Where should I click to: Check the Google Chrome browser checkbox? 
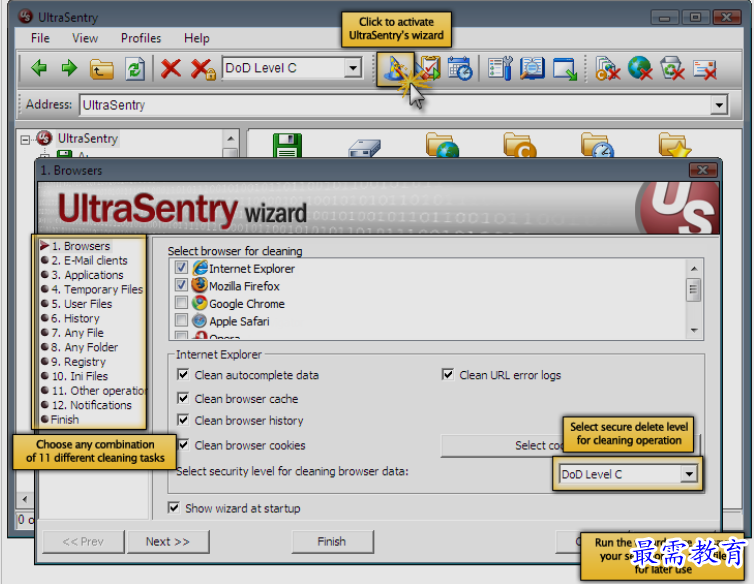[181, 303]
